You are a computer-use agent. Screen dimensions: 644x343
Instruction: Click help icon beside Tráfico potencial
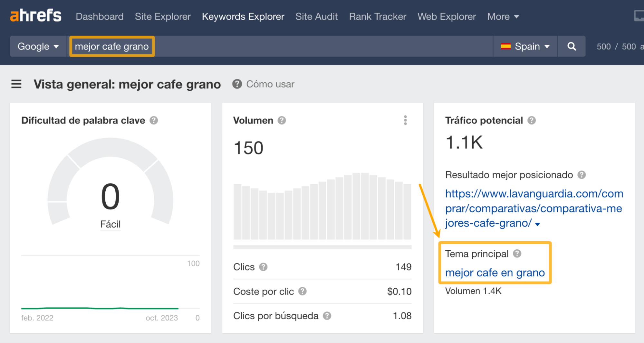[532, 120]
